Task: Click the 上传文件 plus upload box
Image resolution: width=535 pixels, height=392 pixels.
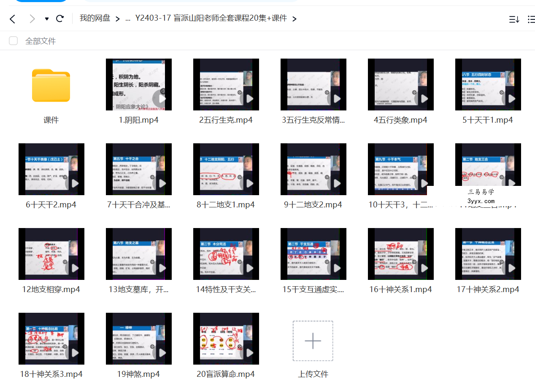Action: tap(313, 341)
